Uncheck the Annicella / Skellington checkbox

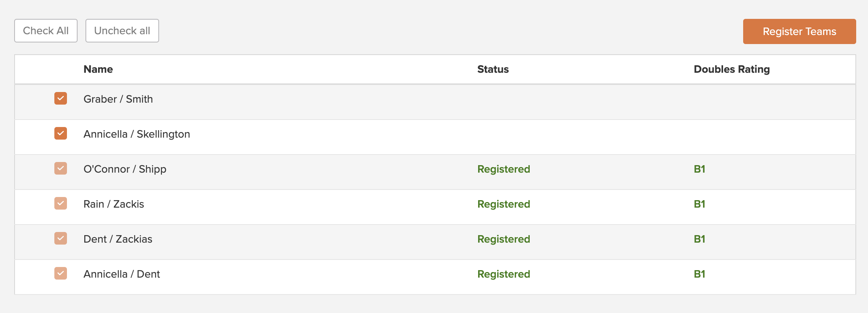[61, 133]
